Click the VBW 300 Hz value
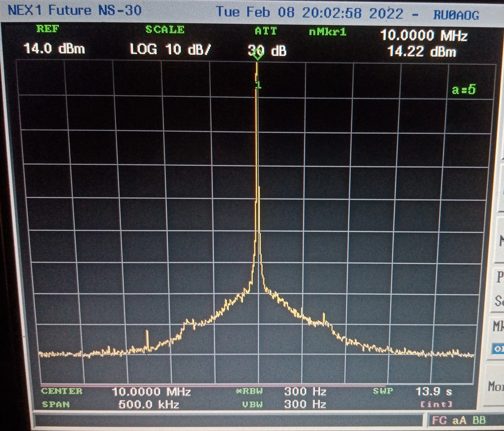 [305, 404]
